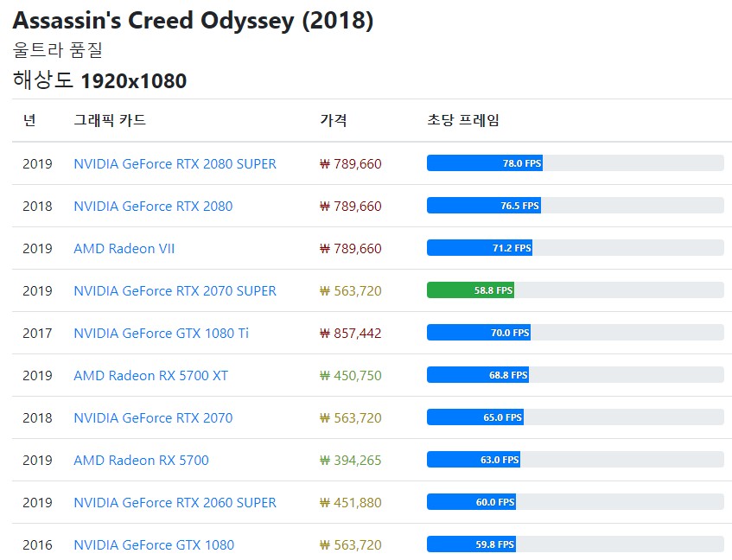Click price ₩ 563,720 in GTX 1080 row
Screen dimensions: 732x560
pyautogui.click(x=351, y=545)
